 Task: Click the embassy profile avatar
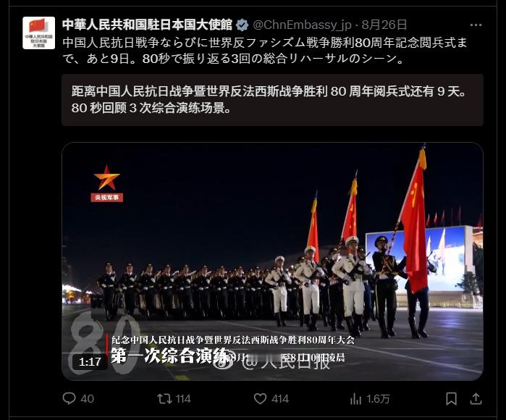coord(38,33)
